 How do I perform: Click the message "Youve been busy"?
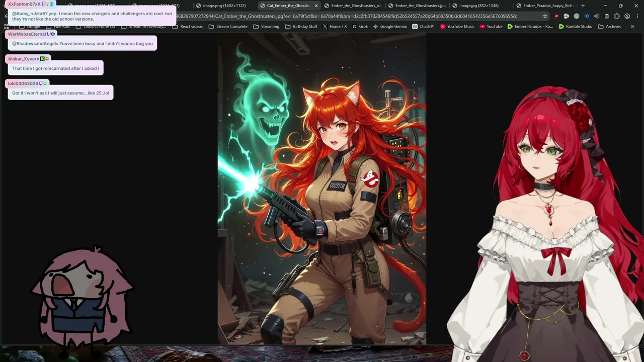[83, 44]
